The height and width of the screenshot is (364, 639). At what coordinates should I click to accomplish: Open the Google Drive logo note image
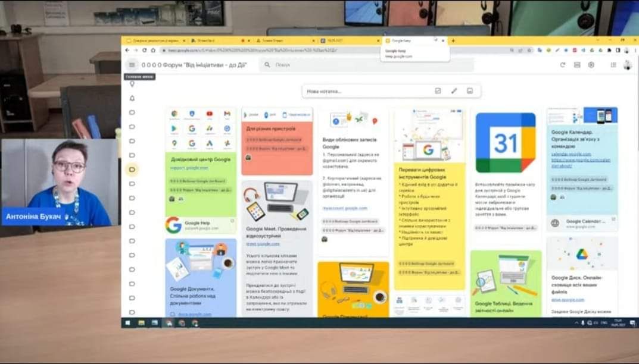click(582, 253)
